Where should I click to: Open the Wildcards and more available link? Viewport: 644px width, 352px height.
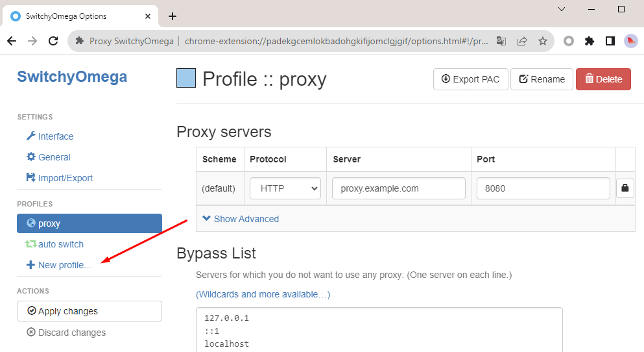pyautogui.click(x=263, y=294)
